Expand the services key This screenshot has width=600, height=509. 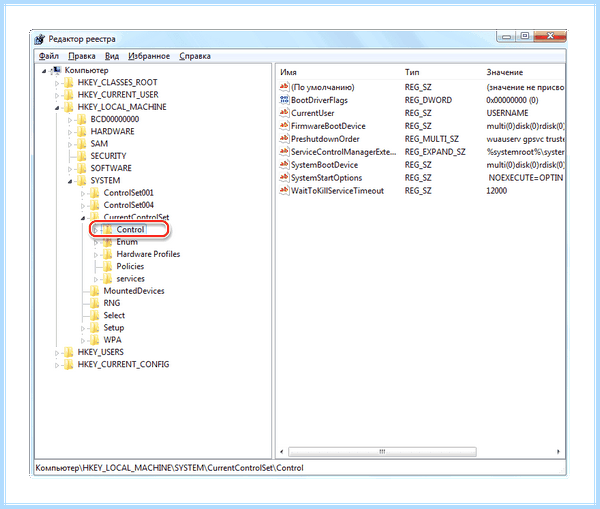coord(96,279)
